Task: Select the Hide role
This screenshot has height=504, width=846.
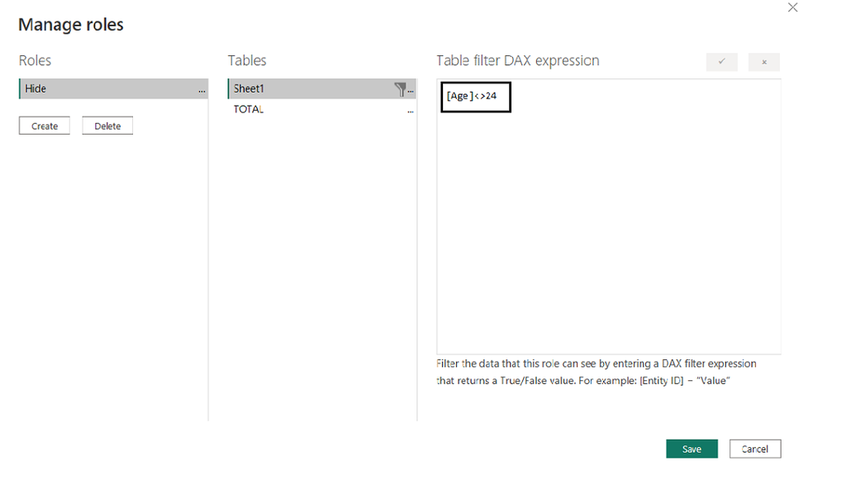Action: point(99,88)
